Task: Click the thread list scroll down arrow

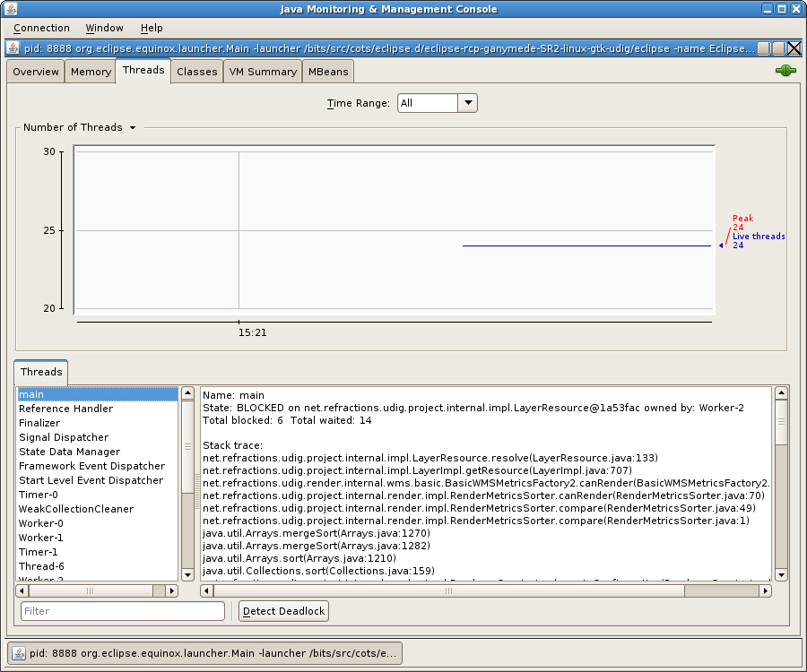Action: (x=188, y=575)
